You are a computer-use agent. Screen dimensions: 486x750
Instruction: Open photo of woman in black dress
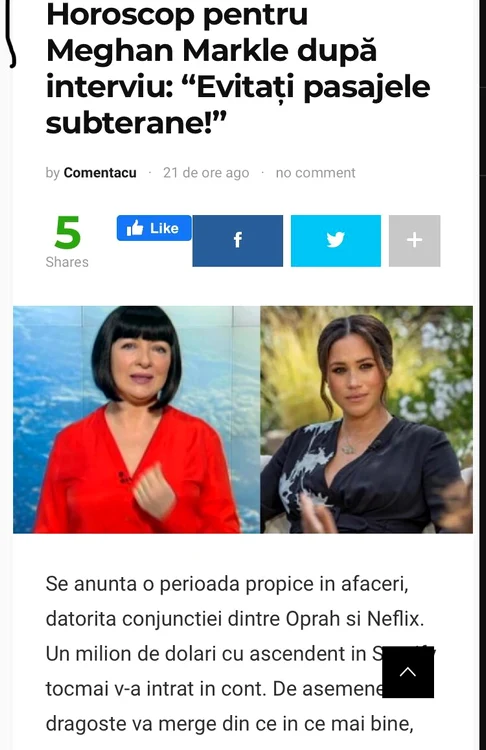(366, 419)
